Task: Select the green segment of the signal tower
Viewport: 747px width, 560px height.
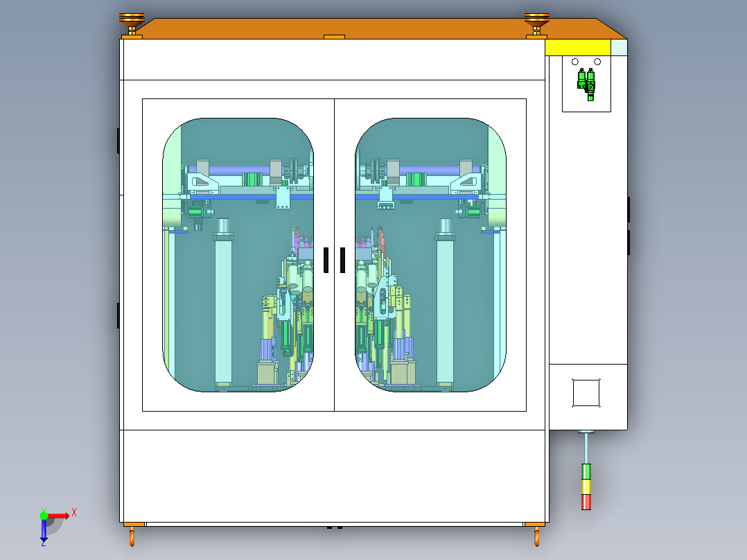Action: point(586,471)
